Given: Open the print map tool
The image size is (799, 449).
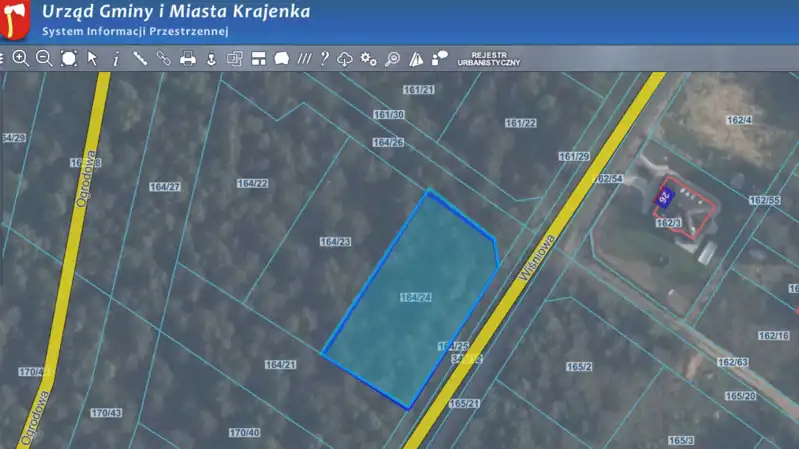Looking at the screenshot, I should pyautogui.click(x=187, y=59).
